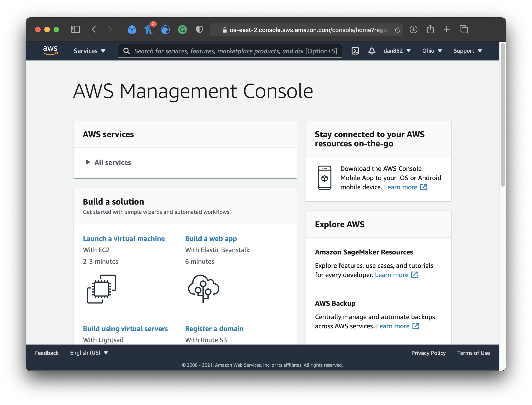This screenshot has height=405, width=532.
Task: Open the Honey extension with badge 4
Action: [149, 29]
